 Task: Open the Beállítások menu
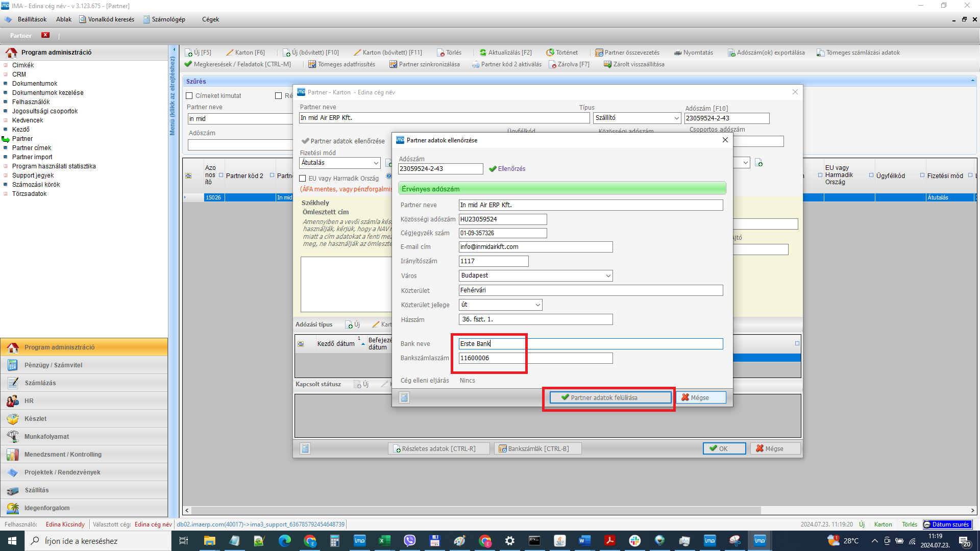pos(32,19)
